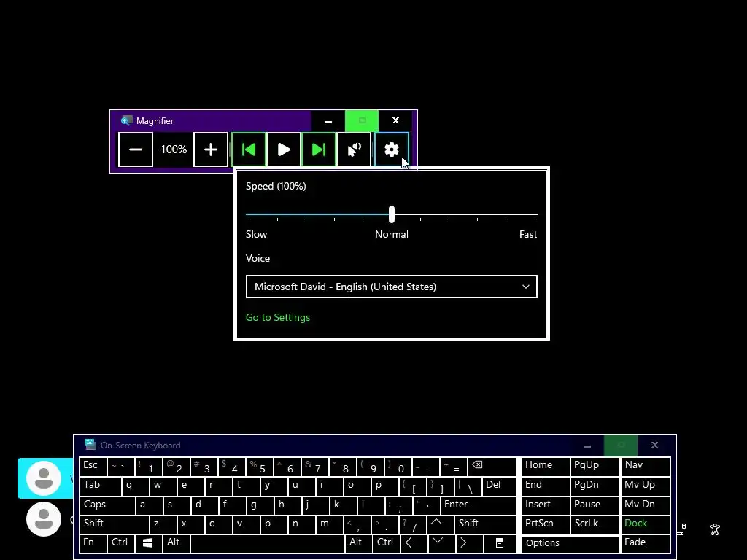This screenshot has width=747, height=560.
Task: Toggle right Alt key on keyboard
Action: pyautogui.click(x=358, y=543)
